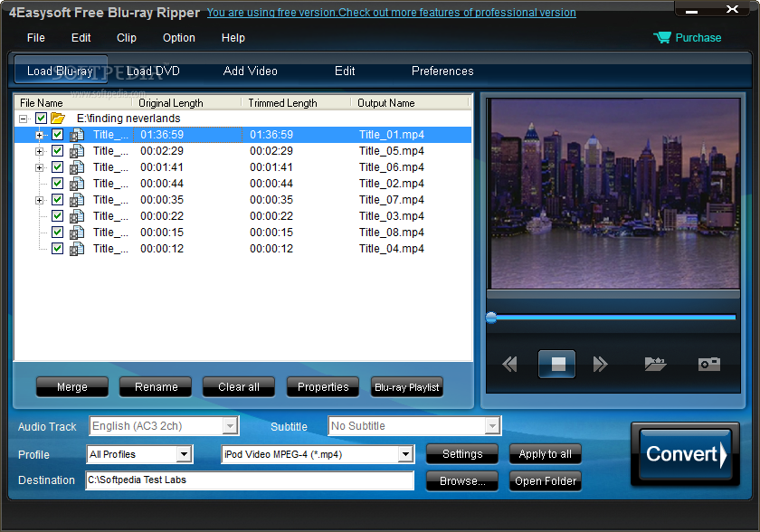Open the Subtitle dropdown
The width and height of the screenshot is (760, 532).
click(x=492, y=426)
